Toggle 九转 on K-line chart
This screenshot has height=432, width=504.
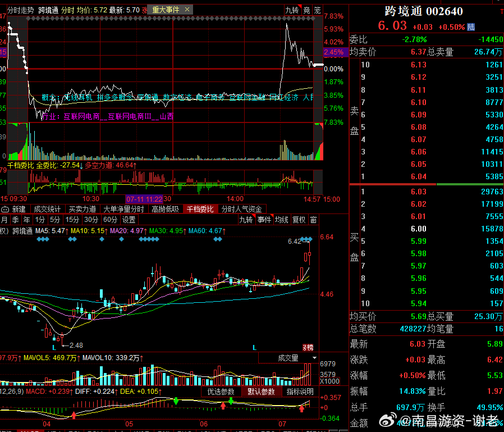(x=246, y=220)
